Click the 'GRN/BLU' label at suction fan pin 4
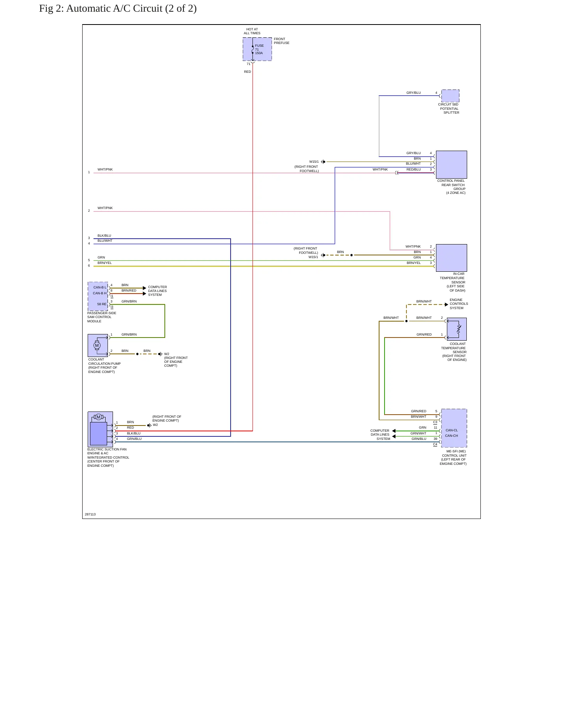563x728 pixels. click(134, 439)
